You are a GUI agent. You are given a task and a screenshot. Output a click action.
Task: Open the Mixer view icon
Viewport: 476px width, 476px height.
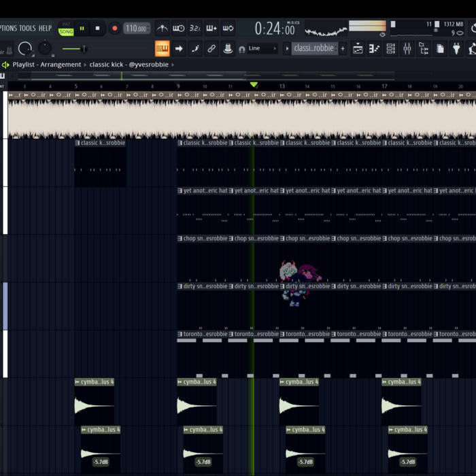pos(407,49)
